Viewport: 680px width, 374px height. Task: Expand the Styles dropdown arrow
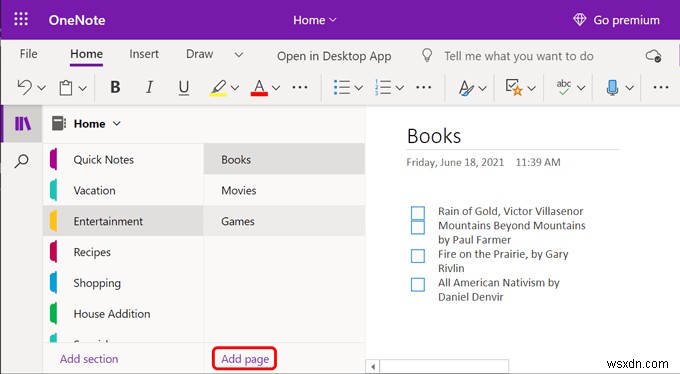click(482, 88)
